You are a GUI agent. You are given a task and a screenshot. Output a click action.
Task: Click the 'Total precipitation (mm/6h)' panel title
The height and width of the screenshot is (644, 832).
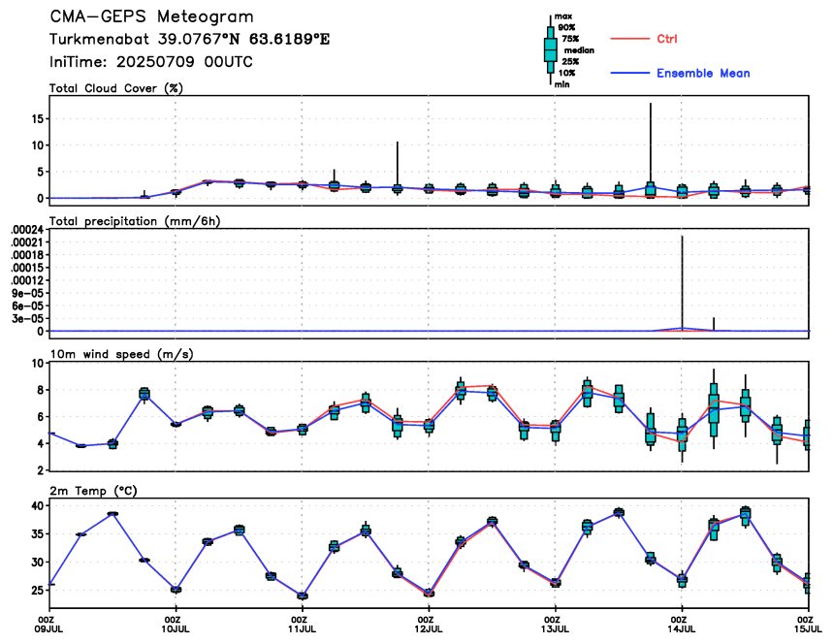135,221
